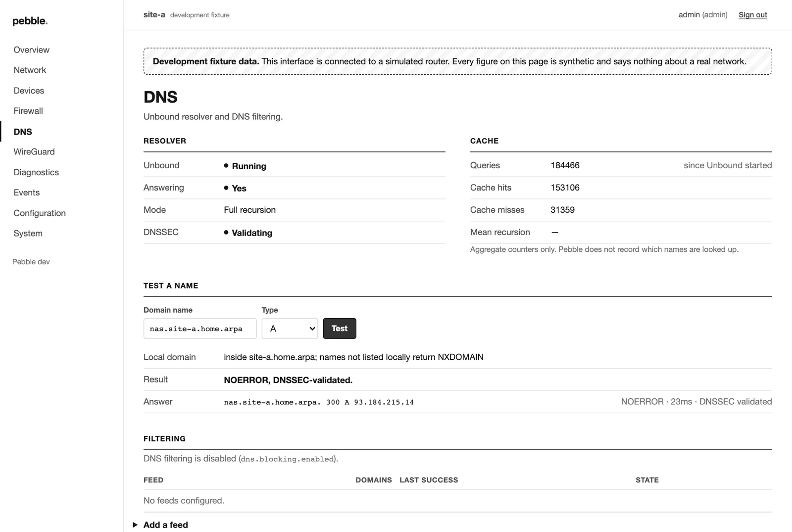Go to the Network section
The image size is (792, 532).
30,70
